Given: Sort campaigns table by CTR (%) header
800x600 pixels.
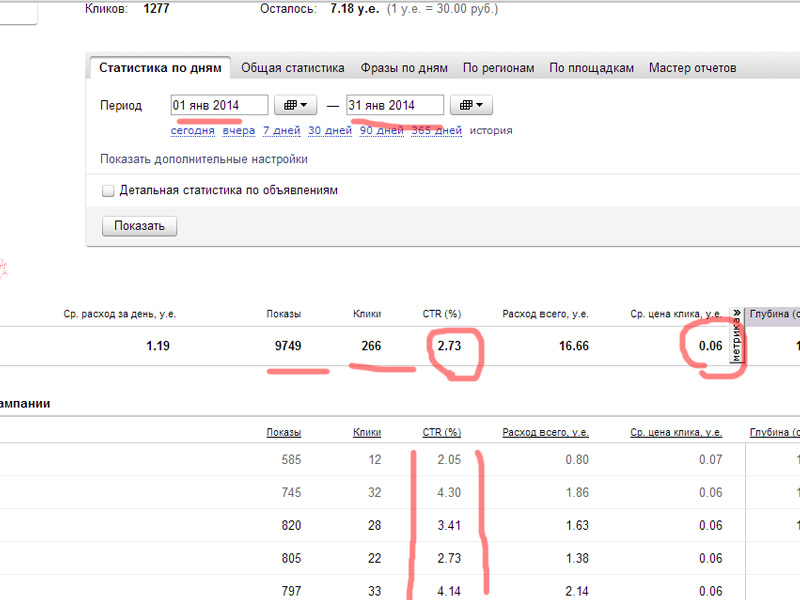Looking at the screenshot, I should click(x=441, y=432).
